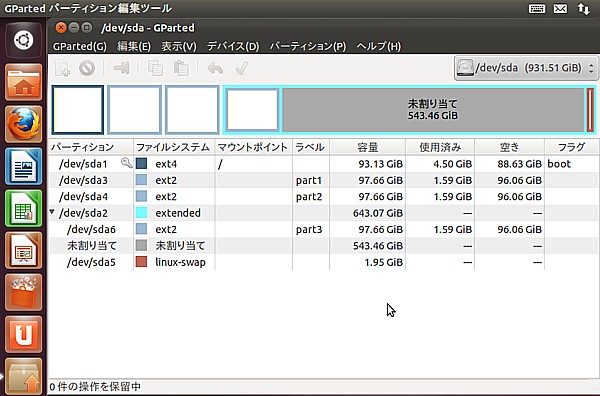The image size is (600, 396).
Task: Click the Resize/Move toolbar icon
Action: (x=121, y=68)
